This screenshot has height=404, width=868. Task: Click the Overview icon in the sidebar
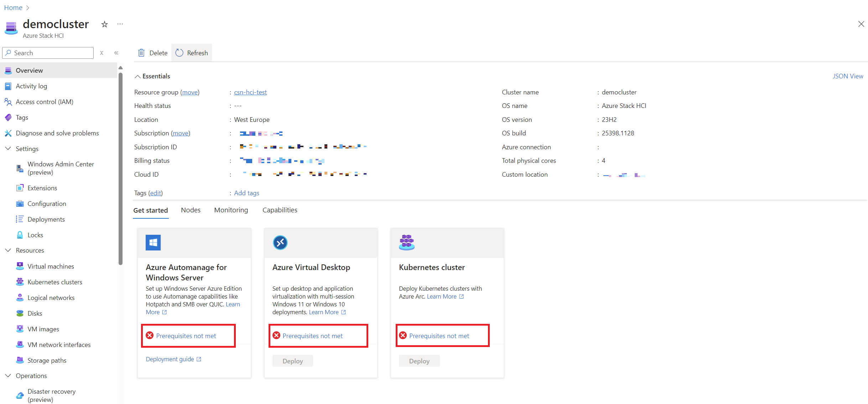[x=8, y=71]
